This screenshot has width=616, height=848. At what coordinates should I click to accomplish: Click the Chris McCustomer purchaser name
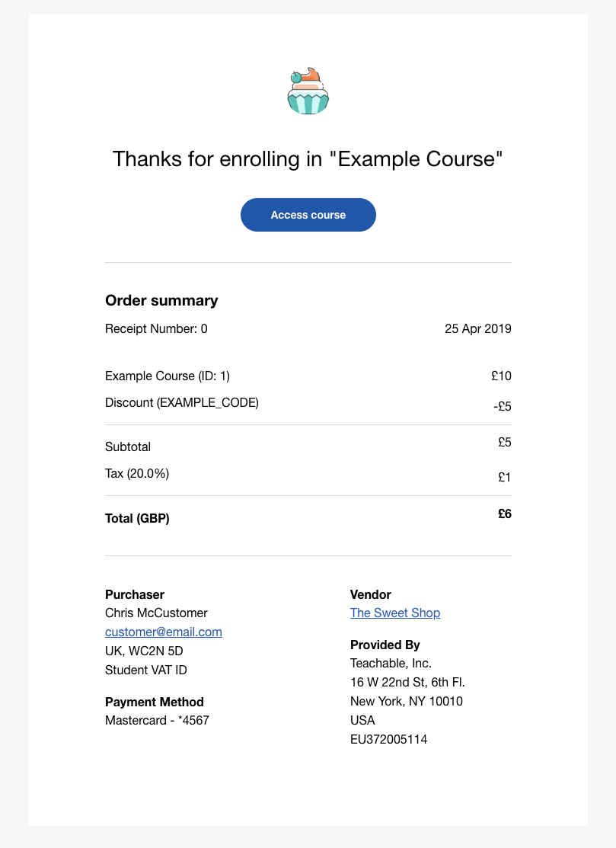(156, 613)
